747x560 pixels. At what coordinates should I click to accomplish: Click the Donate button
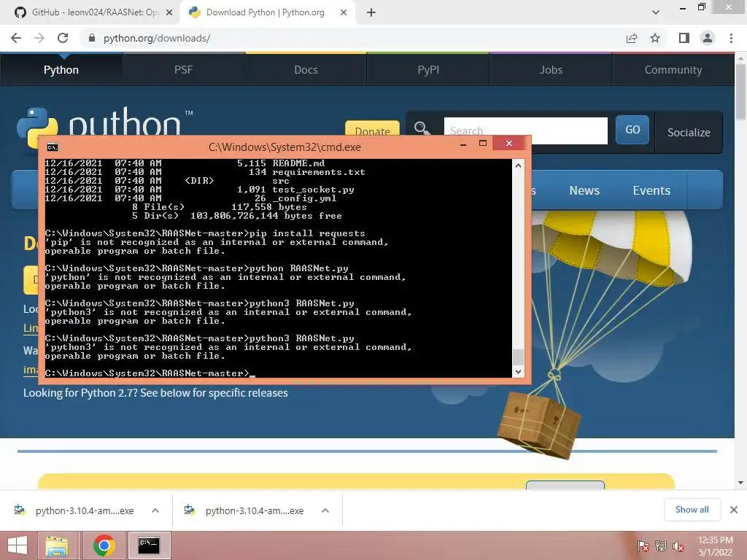point(372,128)
